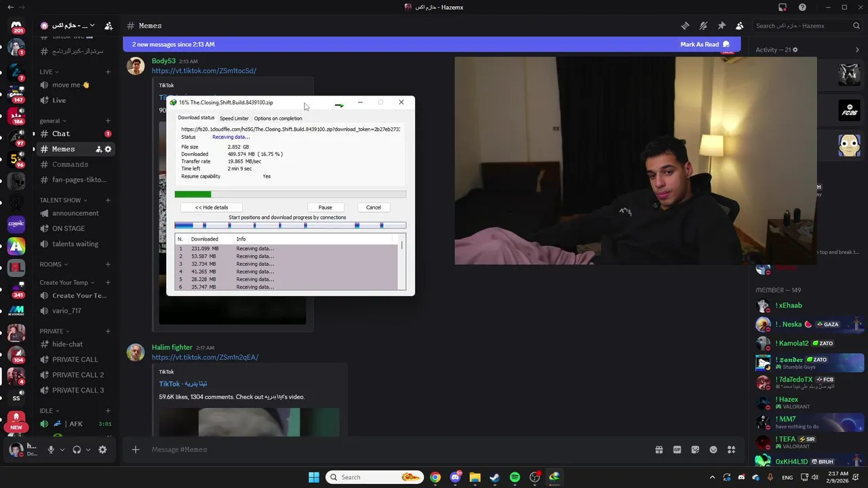This screenshot has width=868, height=488.
Task: Click the Discord inbox icon in title bar
Action: [783, 7]
